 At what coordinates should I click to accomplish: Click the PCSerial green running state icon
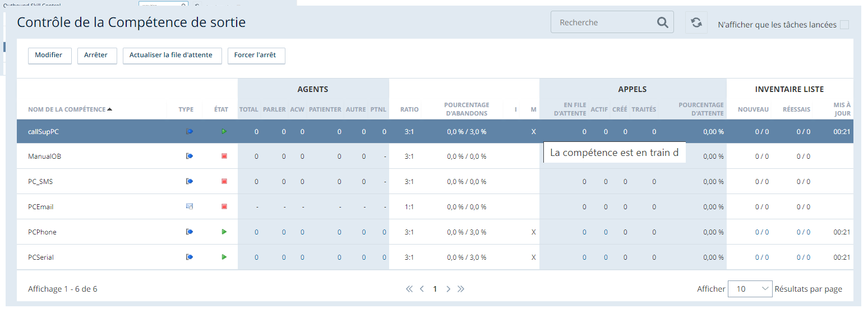(224, 257)
